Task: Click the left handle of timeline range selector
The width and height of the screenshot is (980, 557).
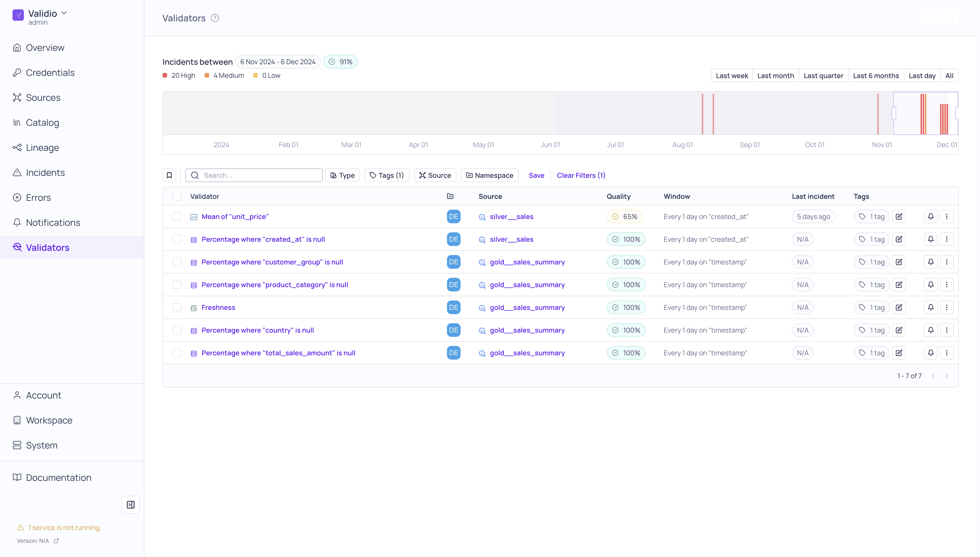Action: pos(894,113)
